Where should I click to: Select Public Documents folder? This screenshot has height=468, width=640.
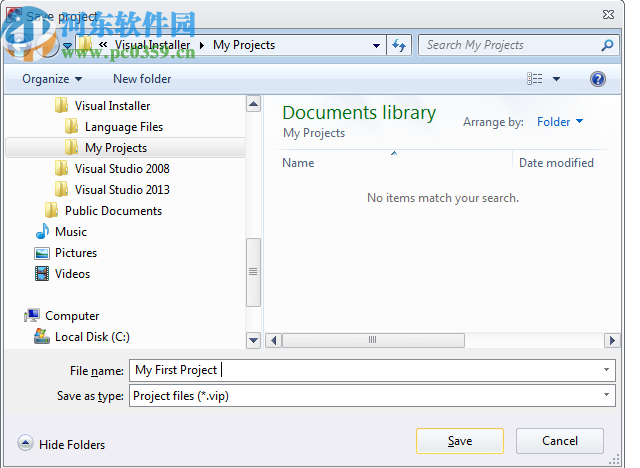point(113,211)
